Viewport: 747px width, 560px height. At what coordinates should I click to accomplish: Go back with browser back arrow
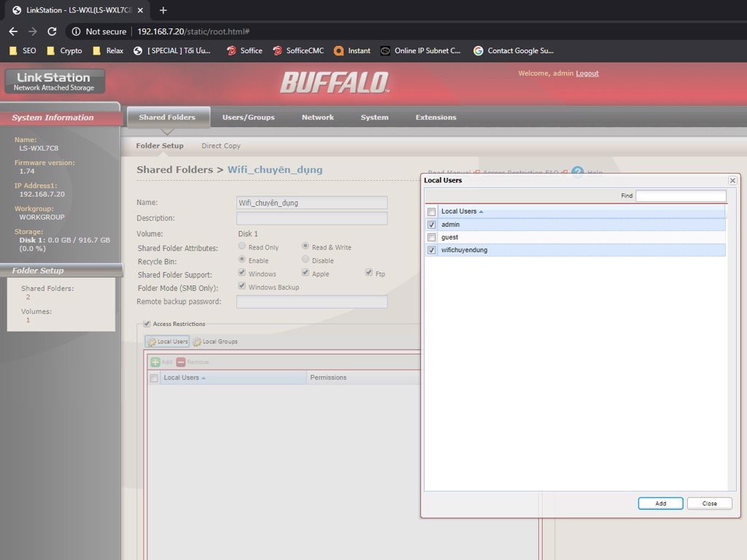pos(13,31)
